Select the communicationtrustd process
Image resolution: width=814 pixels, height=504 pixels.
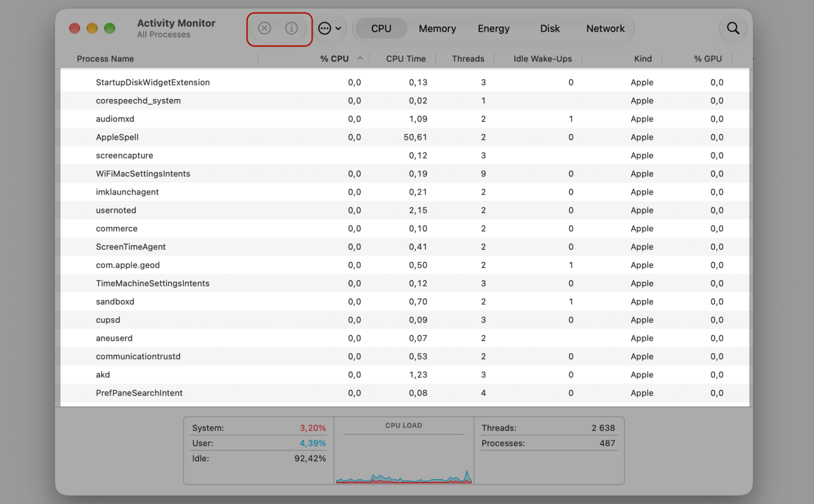point(405,357)
